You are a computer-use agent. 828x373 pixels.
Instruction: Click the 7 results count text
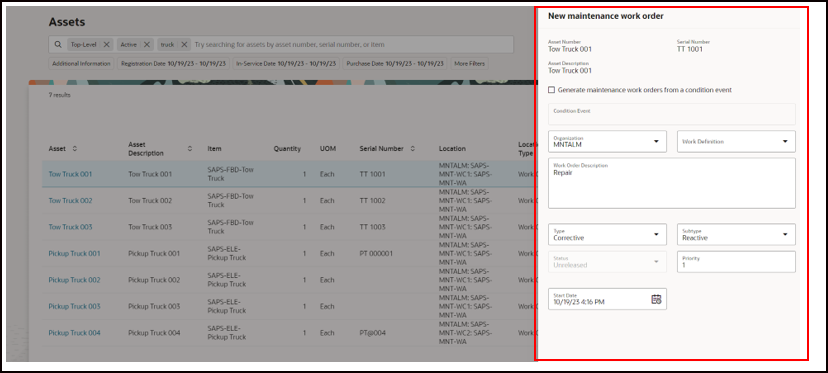59,95
